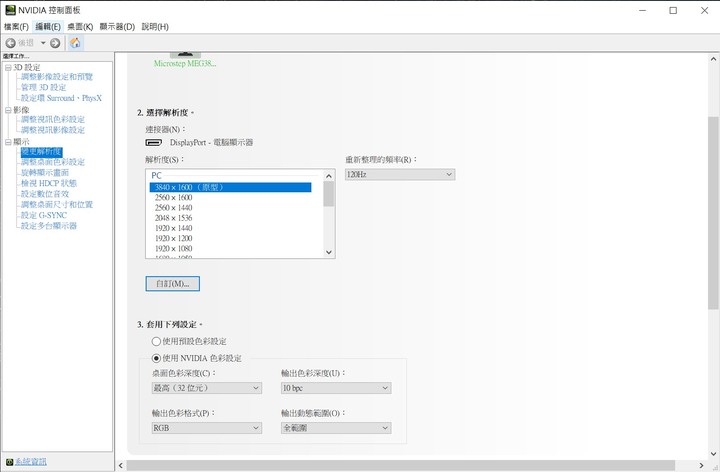The width and height of the screenshot is (720, 472).
Task: Select 使用 NVIDIA 色彩設定 radio button
Action: tap(156, 358)
